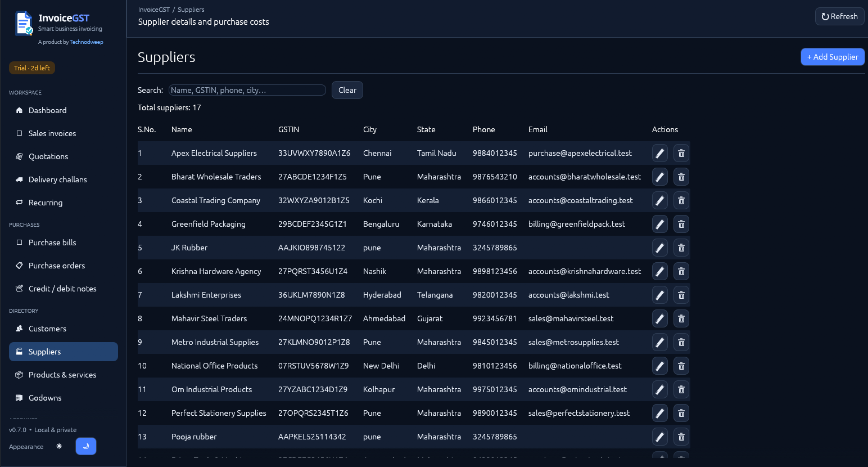
Task: Open Credit / debit notes
Action: click(x=64, y=289)
